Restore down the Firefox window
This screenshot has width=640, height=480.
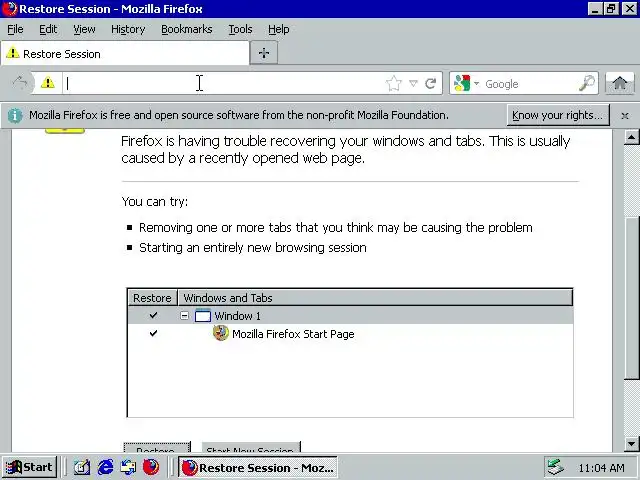611,9
